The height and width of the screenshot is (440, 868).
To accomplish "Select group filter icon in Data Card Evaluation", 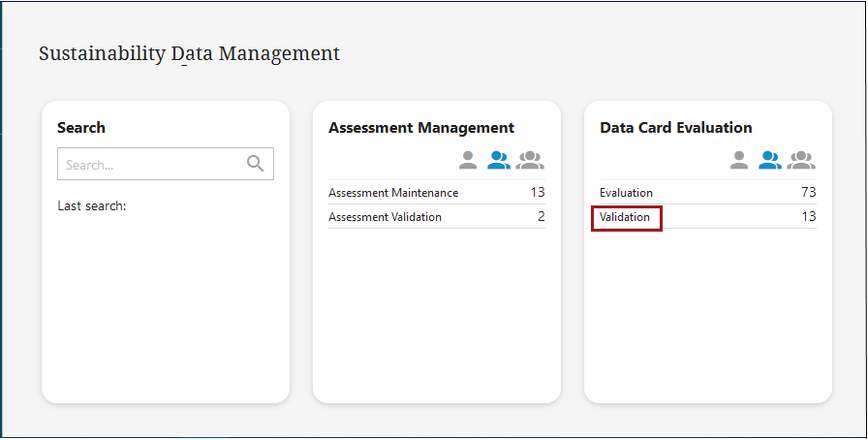I will pyautogui.click(x=801, y=160).
